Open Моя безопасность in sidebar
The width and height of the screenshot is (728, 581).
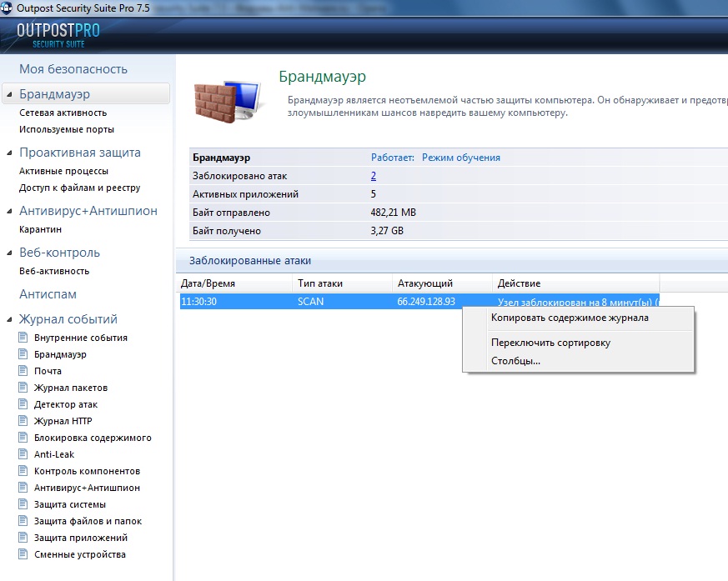[73, 69]
